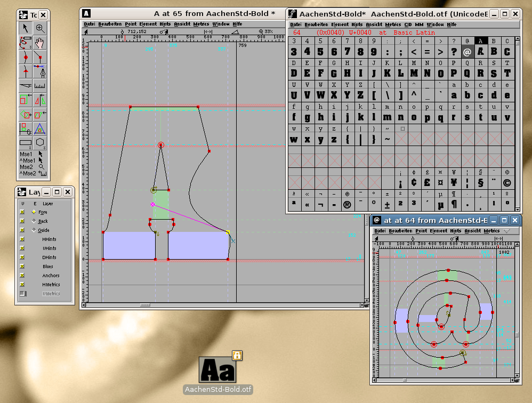Pick the Knife cutting tool
This screenshot has height=403, width=532.
coord(26,85)
